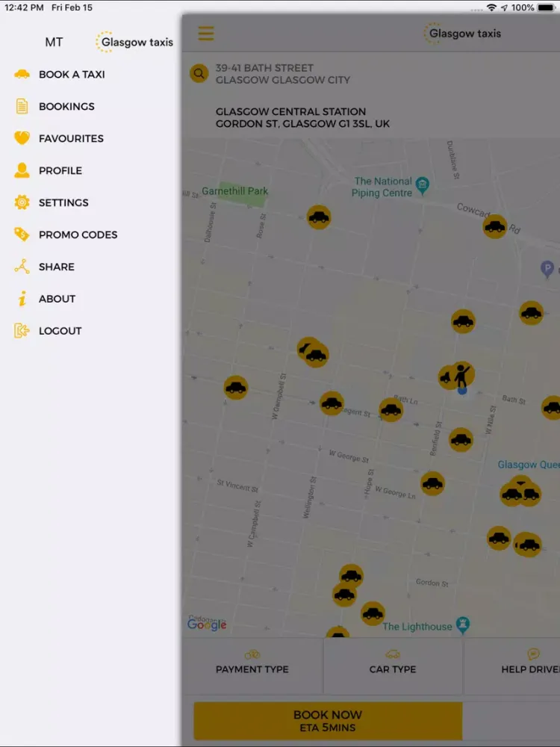Open the hamburger menu icon

[x=206, y=34]
